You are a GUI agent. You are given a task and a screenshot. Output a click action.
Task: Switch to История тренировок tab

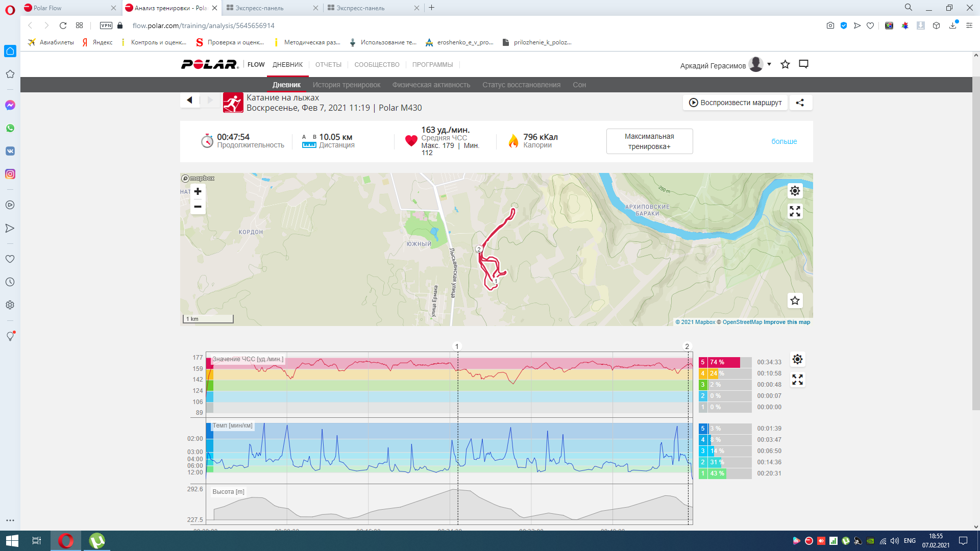(x=346, y=85)
